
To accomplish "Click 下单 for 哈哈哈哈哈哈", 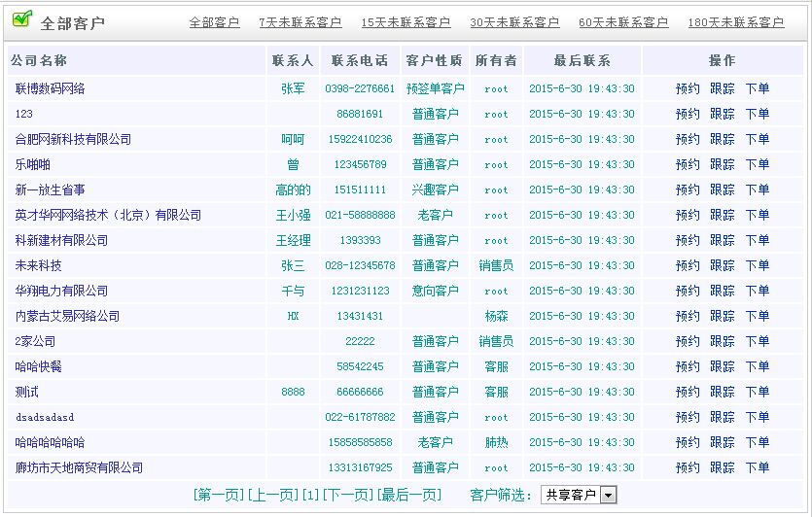I will (758, 442).
